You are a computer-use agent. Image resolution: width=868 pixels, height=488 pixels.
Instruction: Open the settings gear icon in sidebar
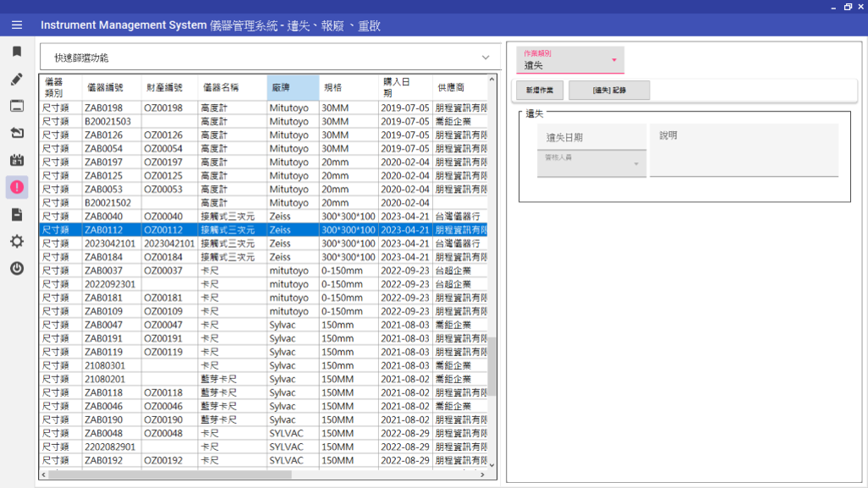pyautogui.click(x=16, y=243)
